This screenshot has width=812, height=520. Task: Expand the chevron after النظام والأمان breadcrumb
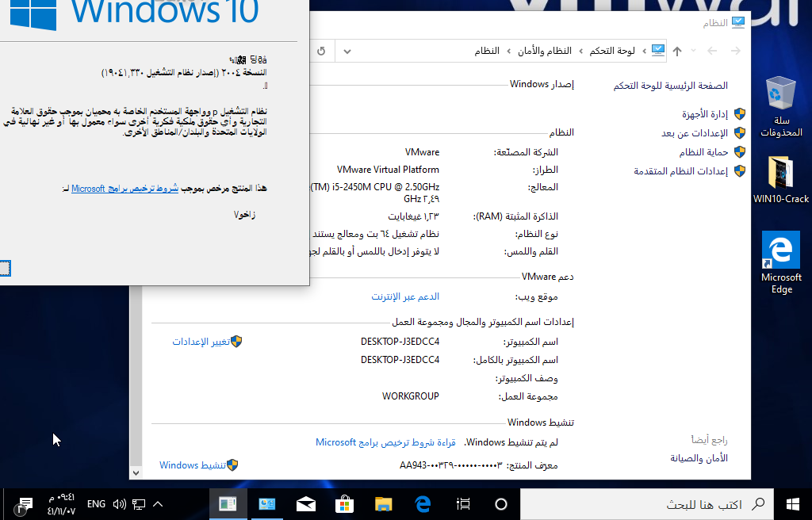pyautogui.click(x=508, y=51)
